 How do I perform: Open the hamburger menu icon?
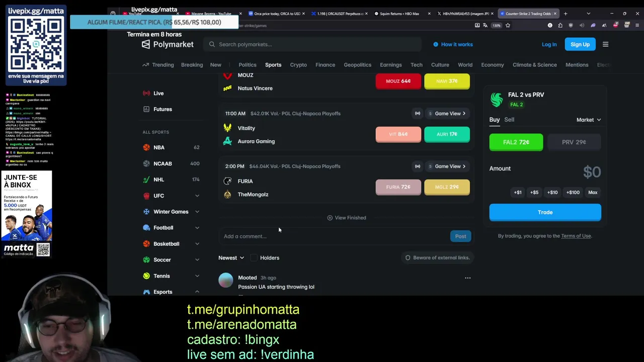(605, 44)
